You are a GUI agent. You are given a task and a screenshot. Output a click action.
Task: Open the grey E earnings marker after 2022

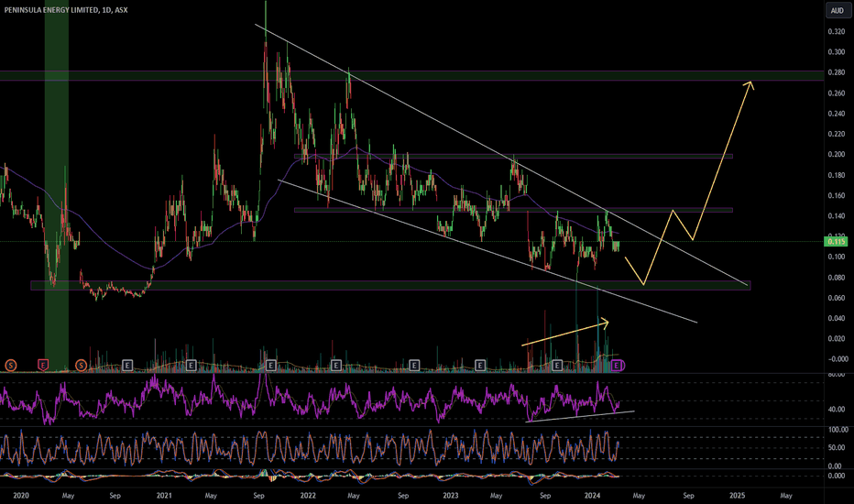pos(336,366)
